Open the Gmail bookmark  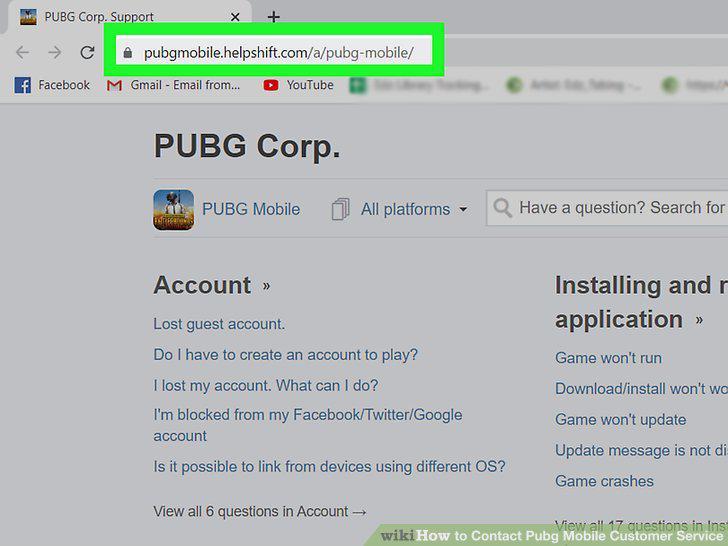tap(173, 85)
